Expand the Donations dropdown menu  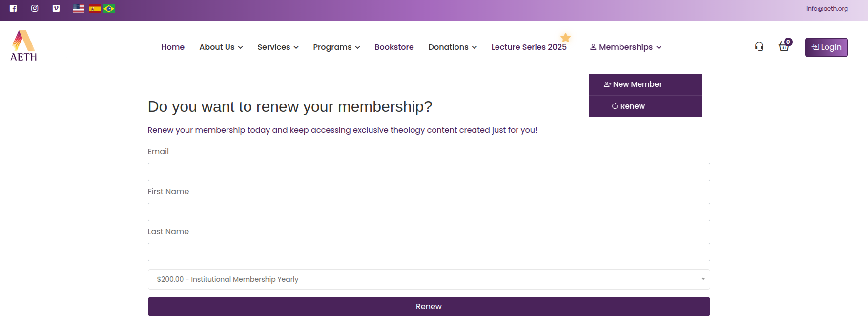point(453,47)
